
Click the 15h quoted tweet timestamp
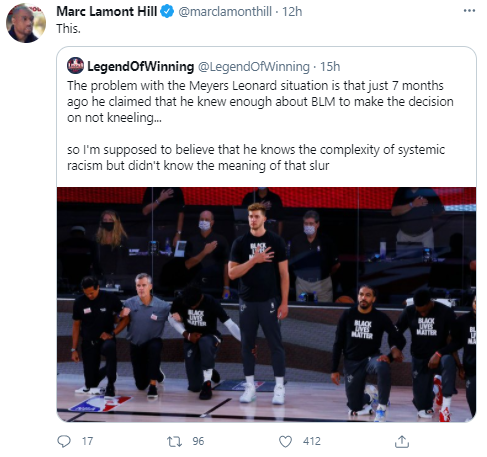pos(330,67)
